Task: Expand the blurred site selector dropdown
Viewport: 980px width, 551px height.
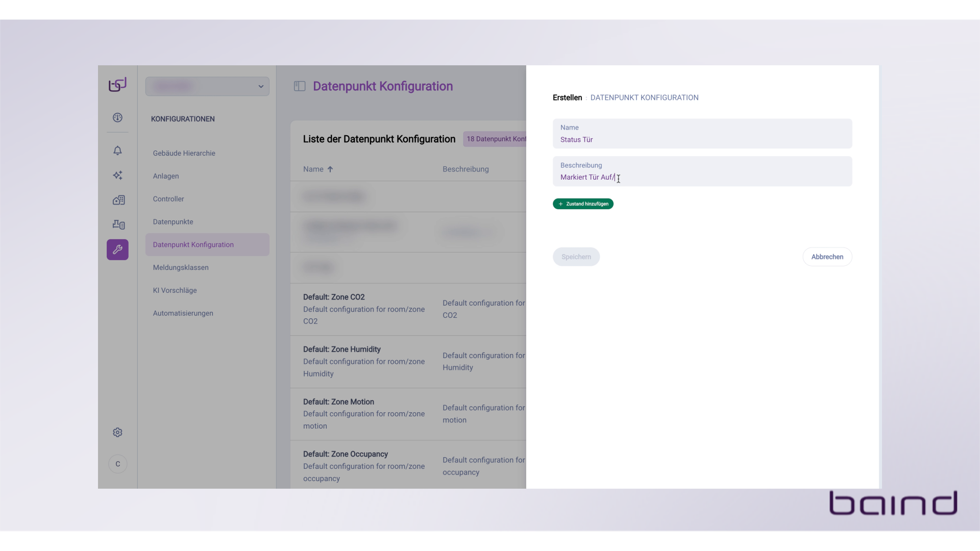Action: pyautogui.click(x=207, y=86)
